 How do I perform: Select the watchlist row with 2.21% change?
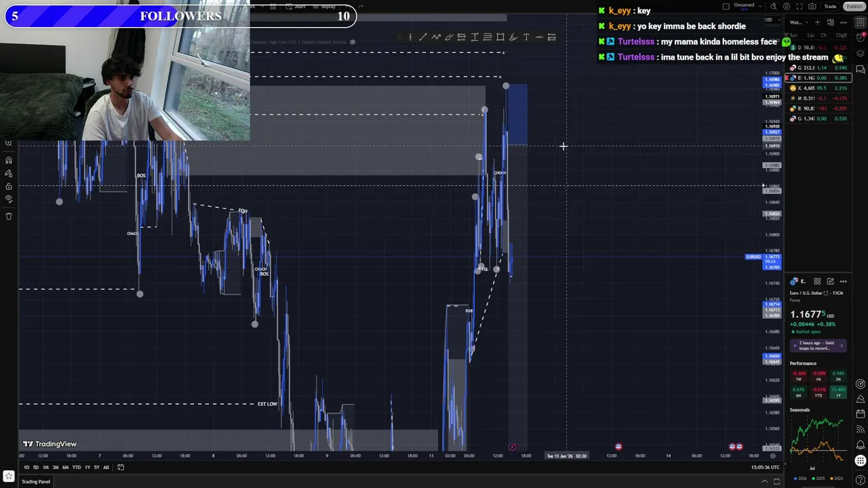pos(818,88)
